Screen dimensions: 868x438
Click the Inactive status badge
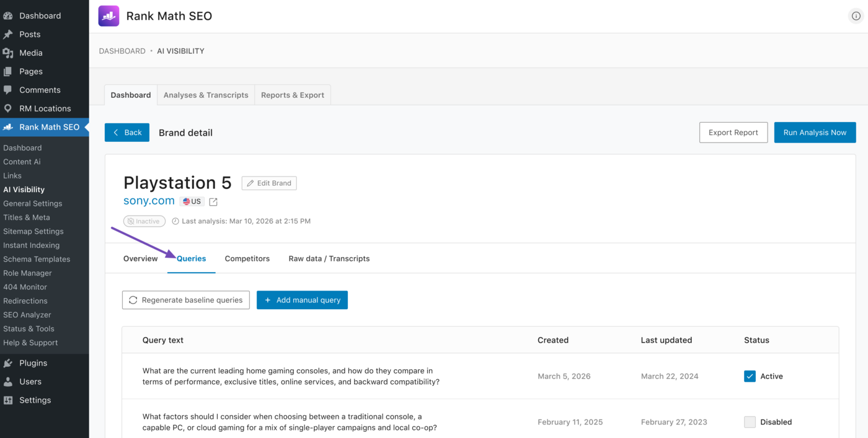[144, 221]
